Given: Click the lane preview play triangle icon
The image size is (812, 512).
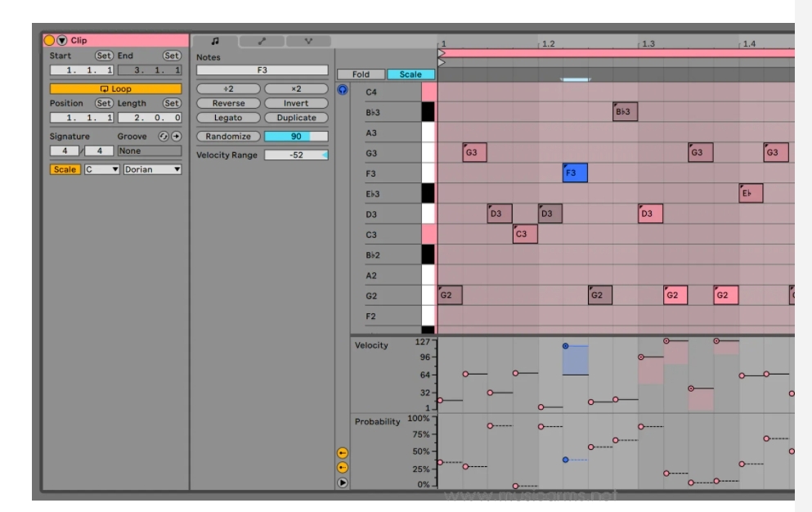Looking at the screenshot, I should pos(343,483).
